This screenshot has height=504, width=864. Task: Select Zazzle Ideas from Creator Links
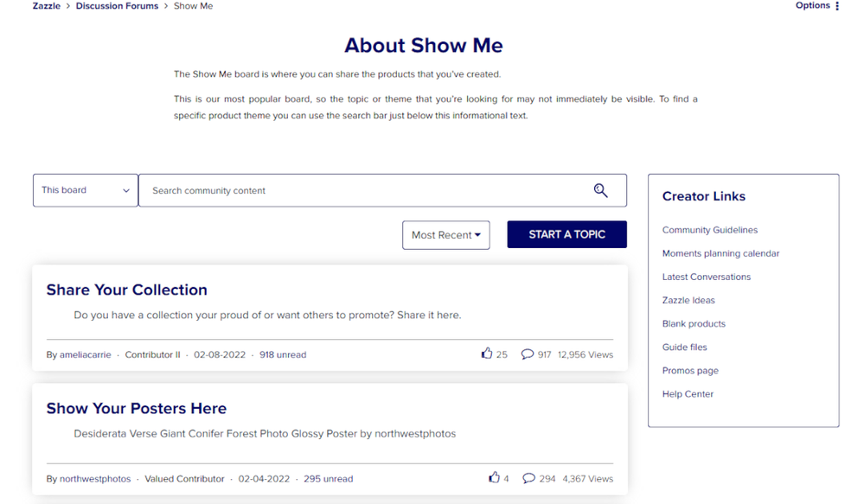coord(688,300)
